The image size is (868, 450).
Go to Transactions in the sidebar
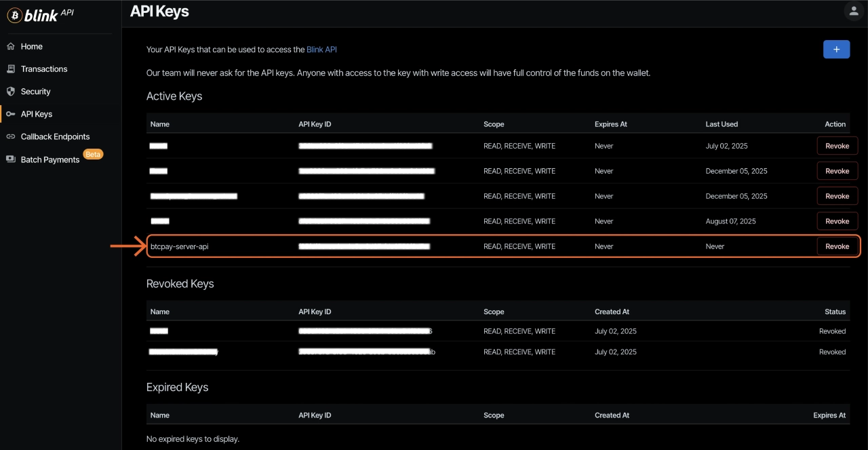44,69
